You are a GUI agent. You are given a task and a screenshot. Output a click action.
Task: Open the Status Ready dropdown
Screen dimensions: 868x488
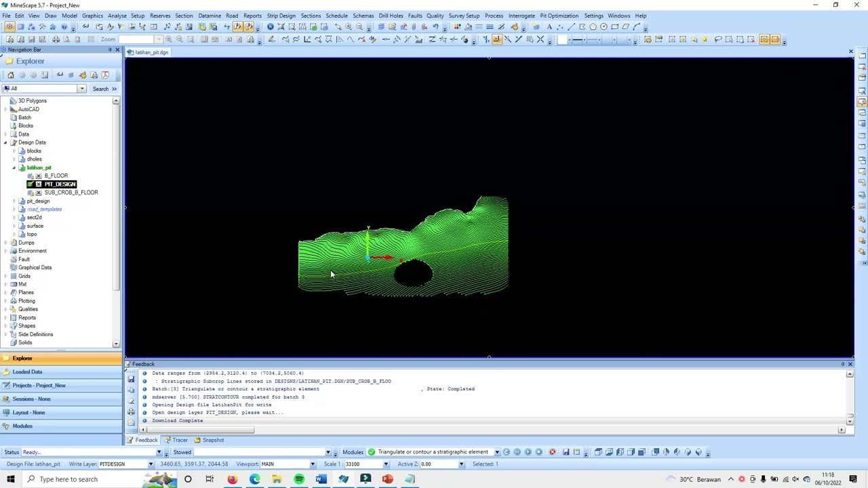click(159, 452)
